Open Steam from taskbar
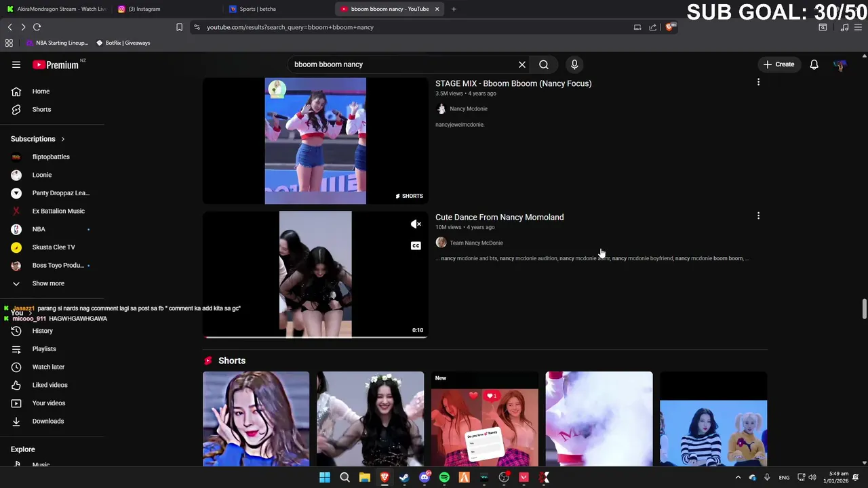The width and height of the screenshot is (868, 488). click(404, 477)
